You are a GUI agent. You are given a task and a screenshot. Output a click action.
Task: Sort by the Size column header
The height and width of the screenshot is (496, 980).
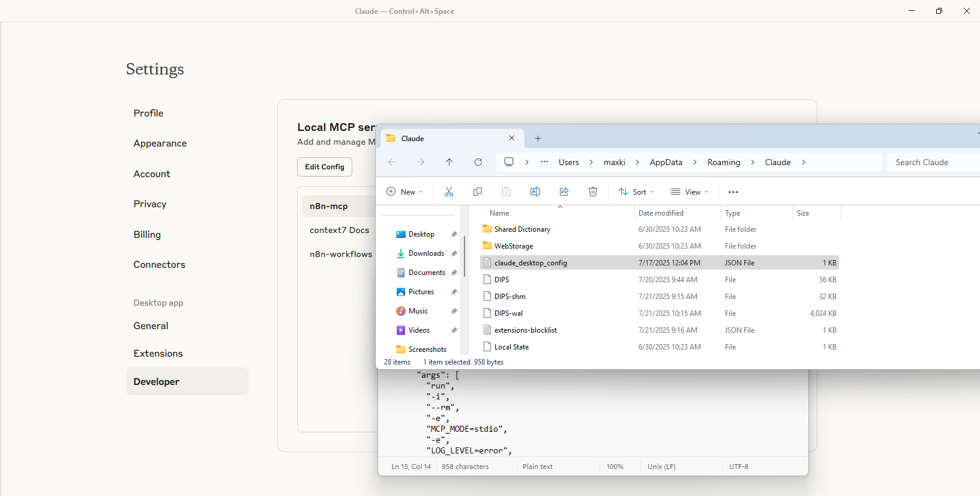click(x=803, y=213)
